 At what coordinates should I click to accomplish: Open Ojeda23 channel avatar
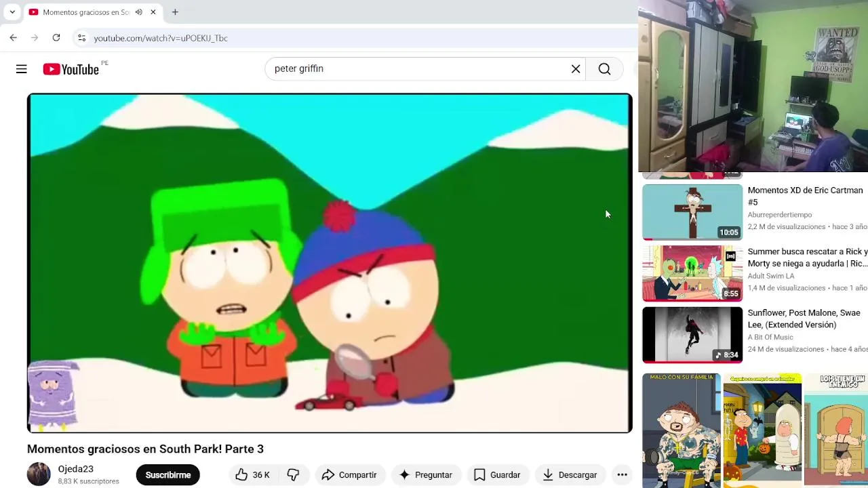39,474
